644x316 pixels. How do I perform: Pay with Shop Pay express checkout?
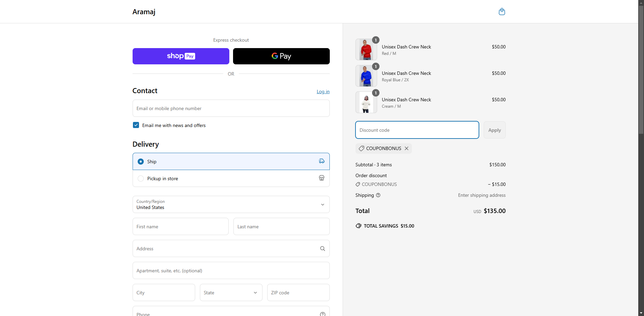(181, 56)
